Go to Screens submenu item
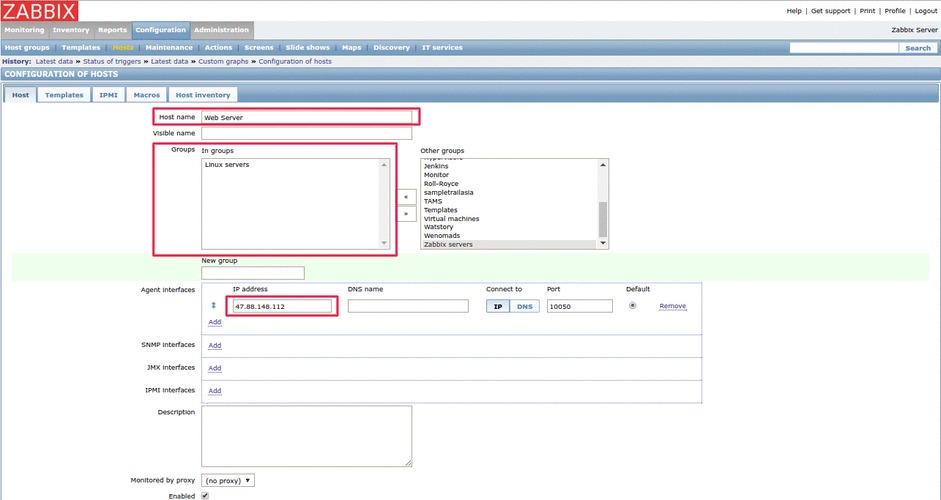 click(259, 47)
